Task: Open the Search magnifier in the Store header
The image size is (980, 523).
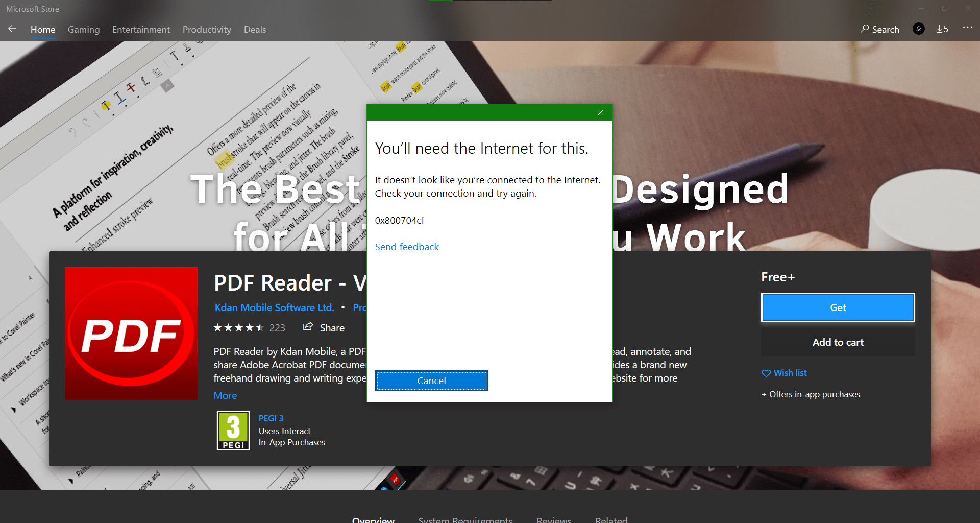Action: tap(879, 29)
